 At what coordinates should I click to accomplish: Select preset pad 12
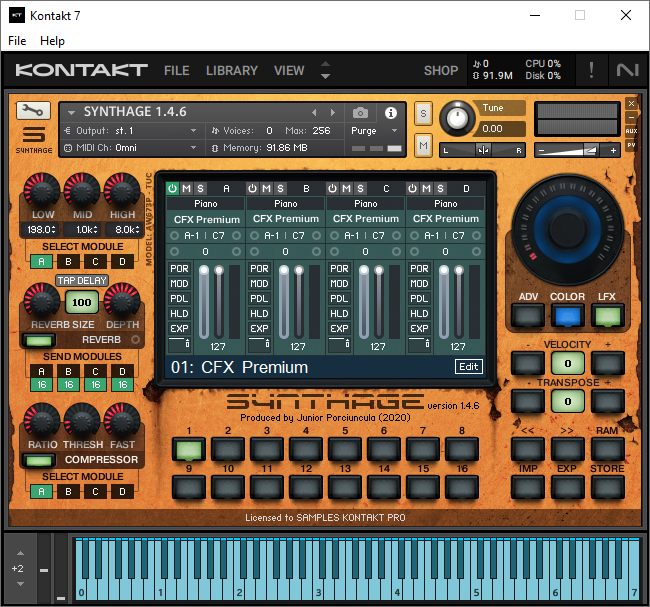pyautogui.click(x=306, y=487)
